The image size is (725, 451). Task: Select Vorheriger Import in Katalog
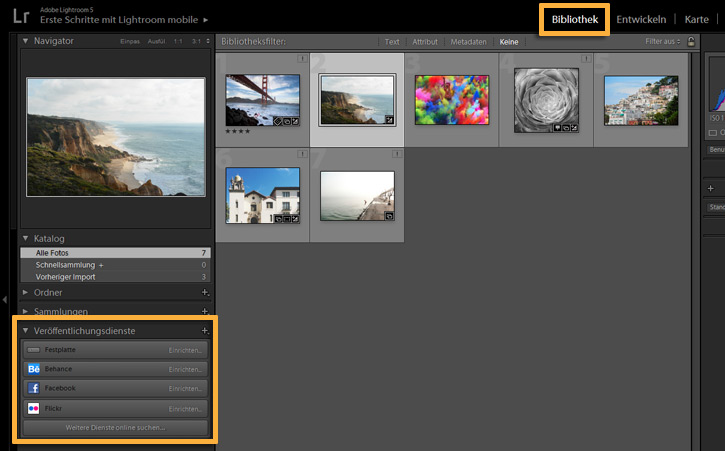coord(115,277)
